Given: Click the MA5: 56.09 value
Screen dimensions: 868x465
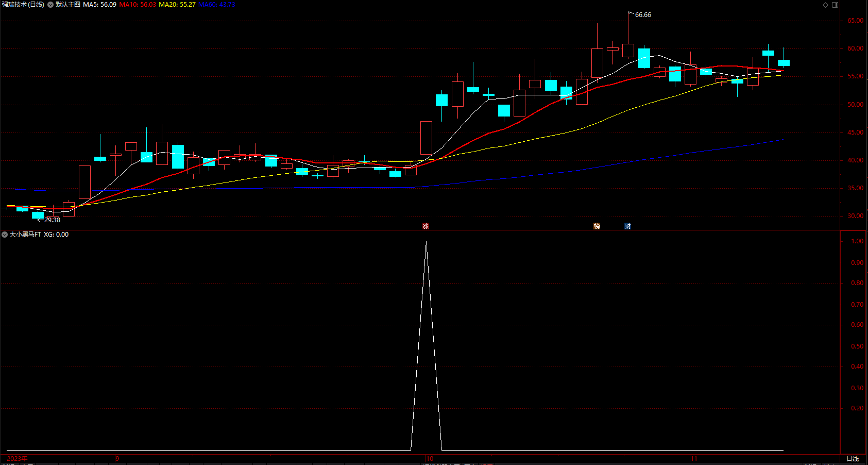Looking at the screenshot, I should [x=99, y=5].
